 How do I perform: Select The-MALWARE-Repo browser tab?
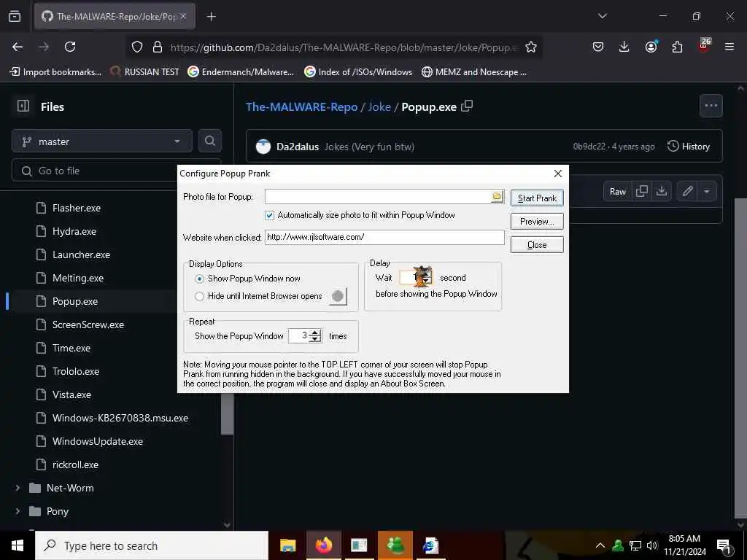[115, 17]
